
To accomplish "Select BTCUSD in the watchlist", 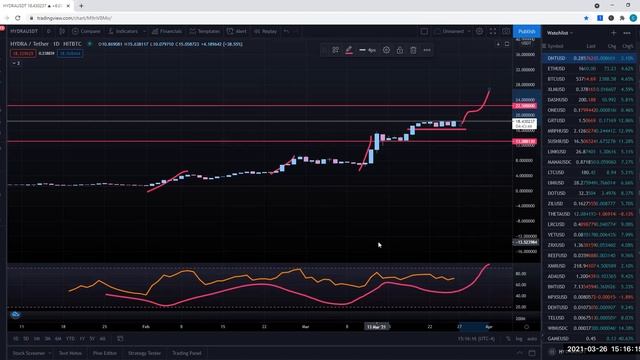I will point(590,79).
